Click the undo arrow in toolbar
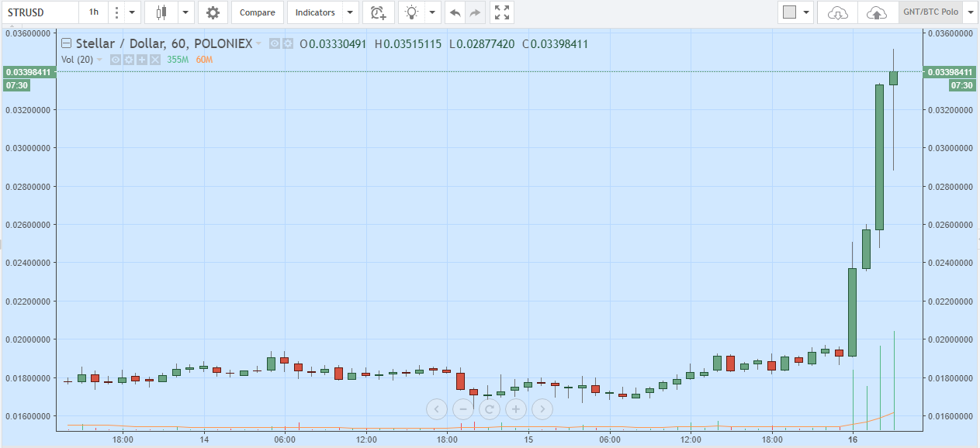The height and width of the screenshot is (448, 980). point(455,12)
